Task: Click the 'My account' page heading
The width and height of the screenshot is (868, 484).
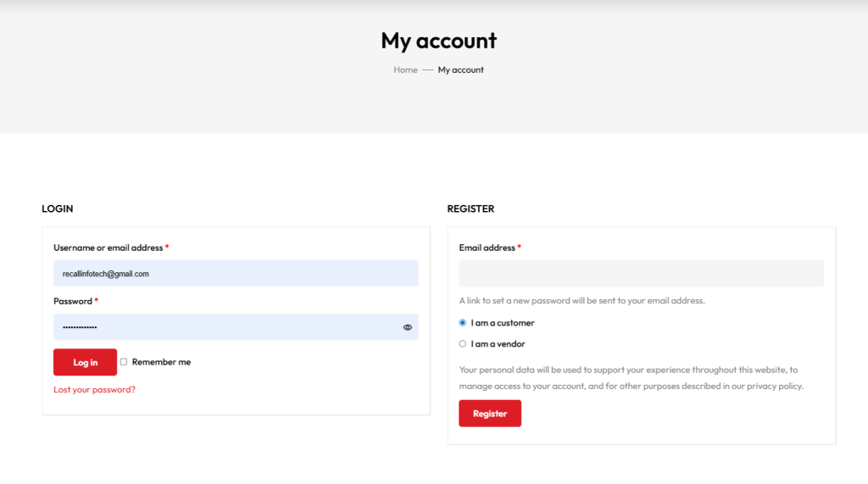Action: point(438,41)
